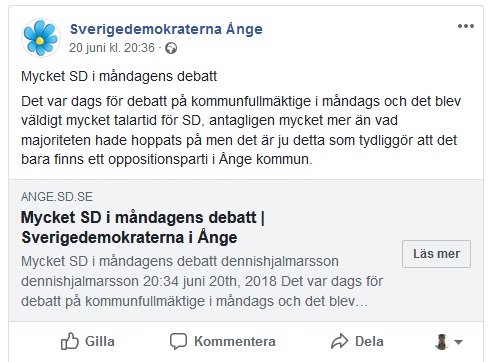The image size is (490, 362).
Task: Open the Sverigedemokraterna Ånge page name link
Action: tap(166, 29)
